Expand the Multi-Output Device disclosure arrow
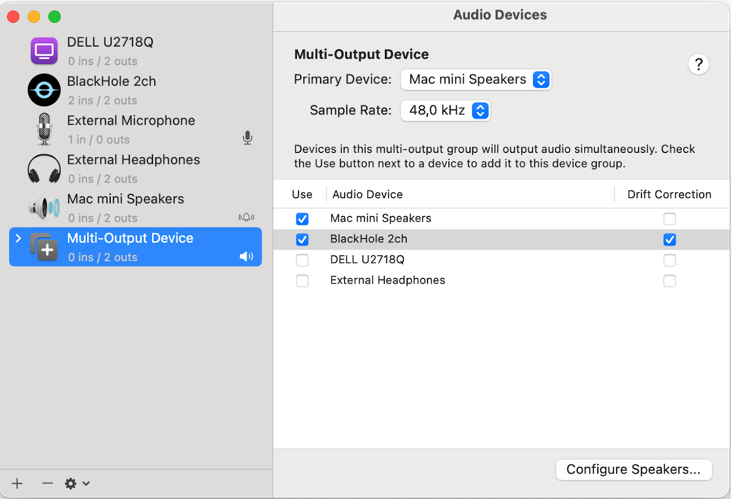Viewport: 731px width, 499px height. (x=18, y=238)
